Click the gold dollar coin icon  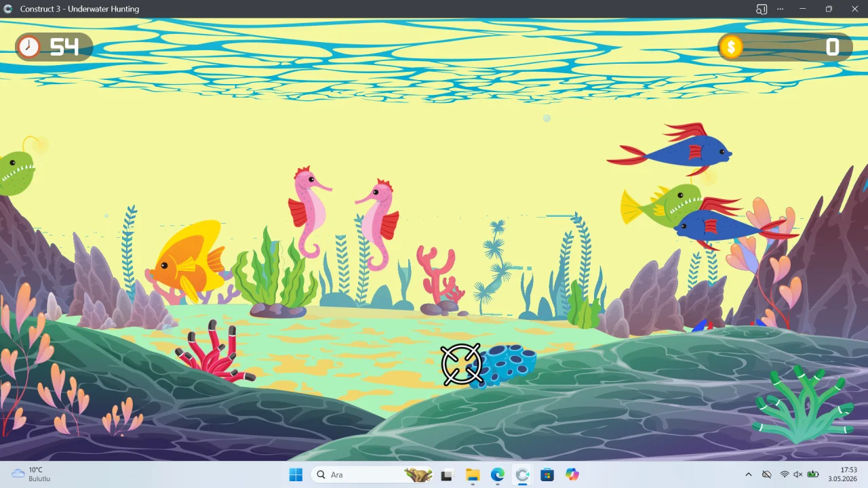731,47
